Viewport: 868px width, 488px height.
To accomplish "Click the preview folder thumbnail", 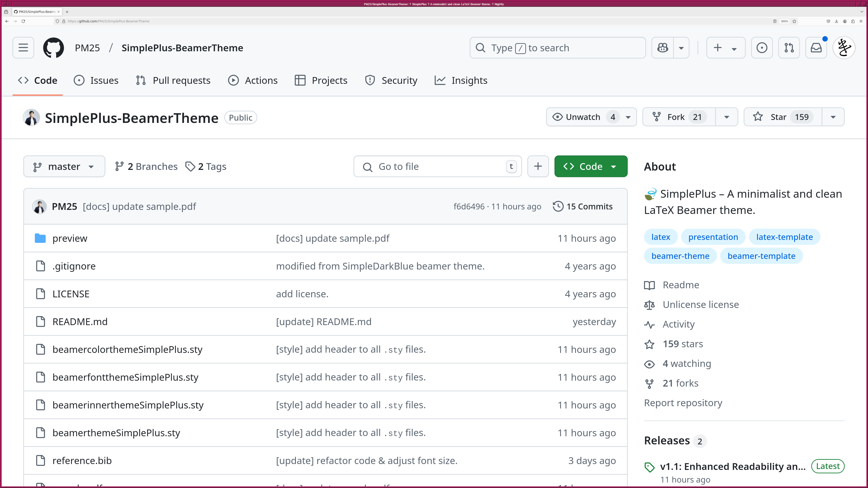I will 40,238.
